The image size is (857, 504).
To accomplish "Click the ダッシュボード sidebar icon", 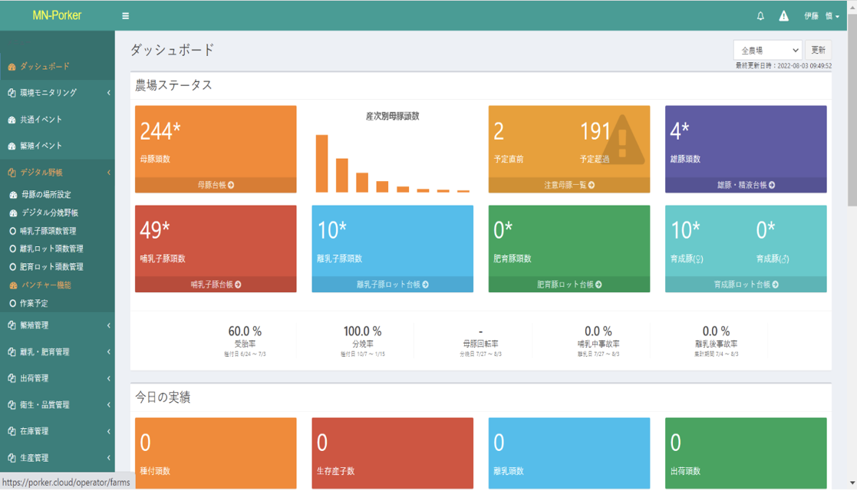I will (x=12, y=67).
